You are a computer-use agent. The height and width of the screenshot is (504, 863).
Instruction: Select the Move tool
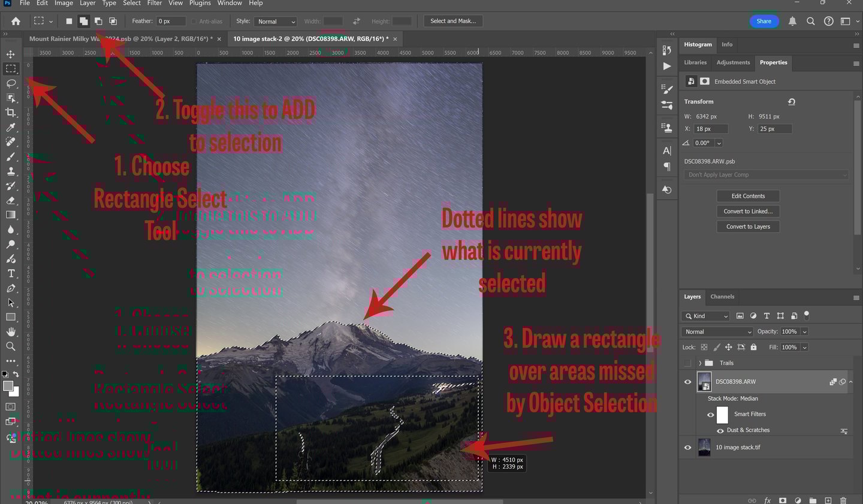pos(11,54)
